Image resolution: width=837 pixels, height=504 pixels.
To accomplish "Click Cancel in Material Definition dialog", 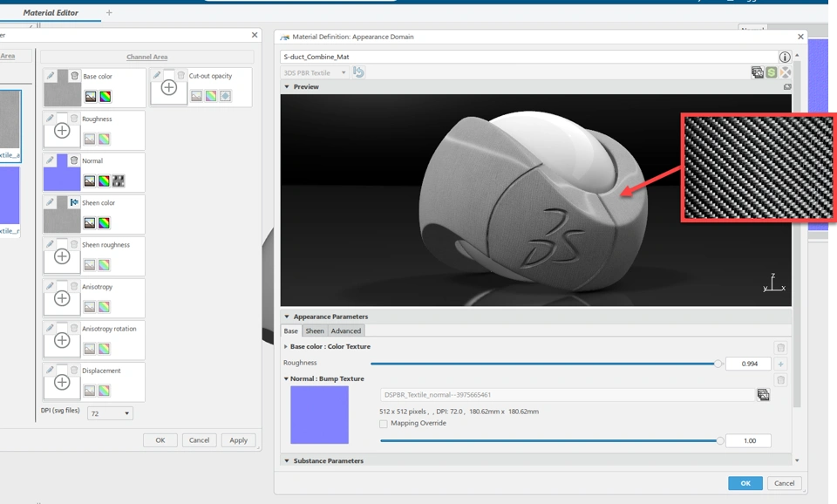I will point(784,483).
